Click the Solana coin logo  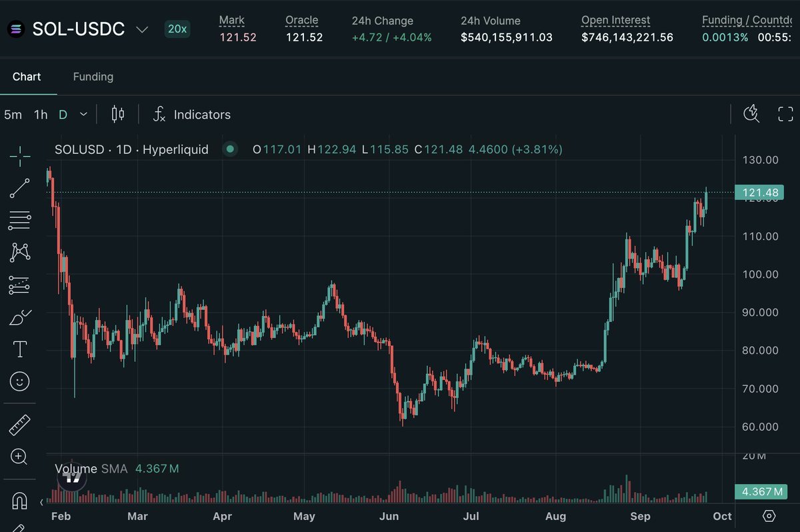click(15, 30)
